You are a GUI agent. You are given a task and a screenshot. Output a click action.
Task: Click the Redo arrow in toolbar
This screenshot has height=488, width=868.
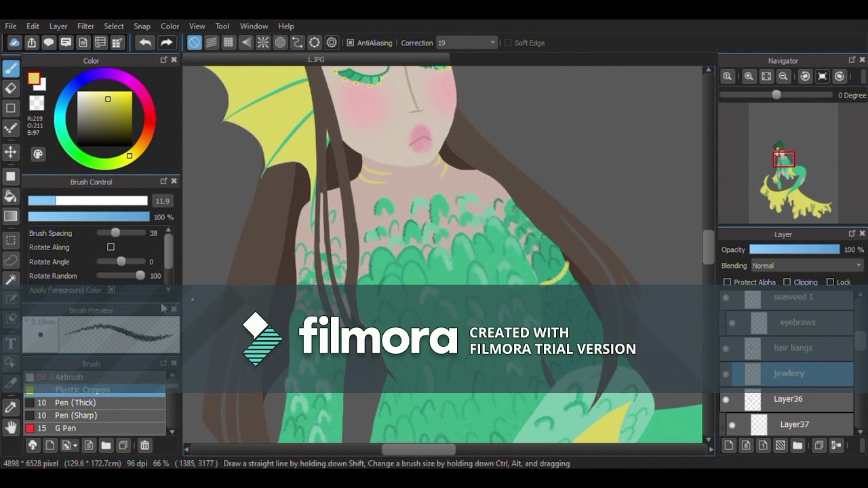click(166, 43)
